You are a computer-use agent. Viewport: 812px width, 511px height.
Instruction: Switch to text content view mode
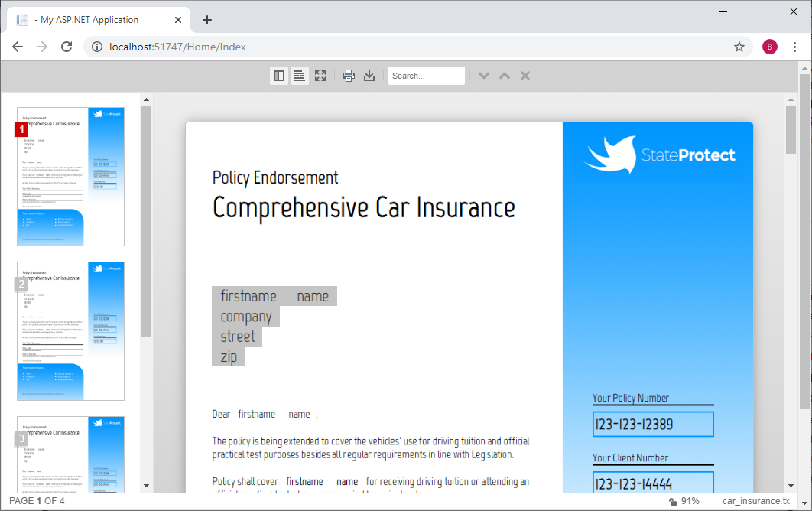(x=299, y=76)
